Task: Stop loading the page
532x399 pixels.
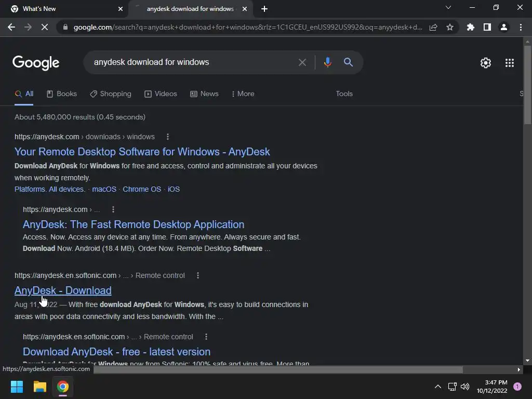Action: point(45,27)
